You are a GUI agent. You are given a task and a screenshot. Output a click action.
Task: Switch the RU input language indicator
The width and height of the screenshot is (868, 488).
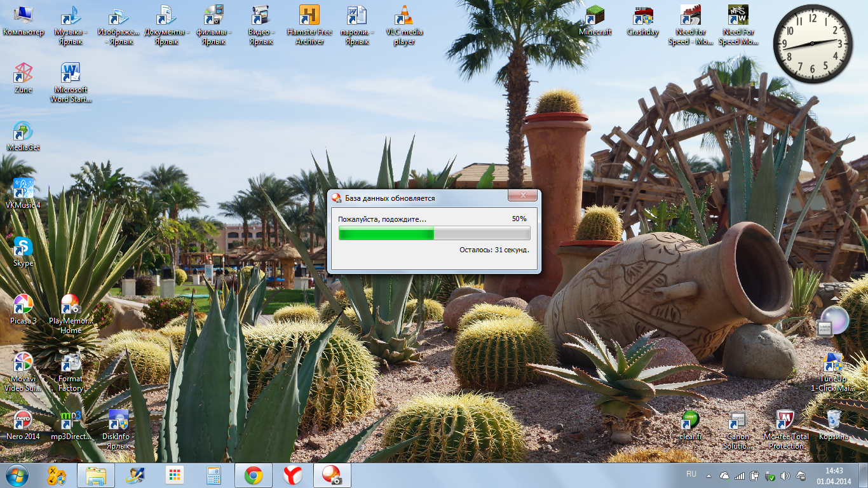(x=691, y=474)
